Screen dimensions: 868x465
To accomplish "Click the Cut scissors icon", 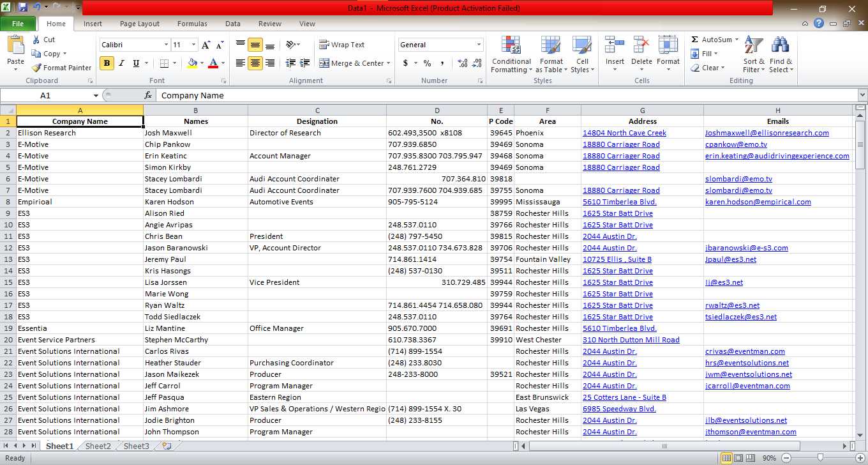I will pyautogui.click(x=36, y=40).
